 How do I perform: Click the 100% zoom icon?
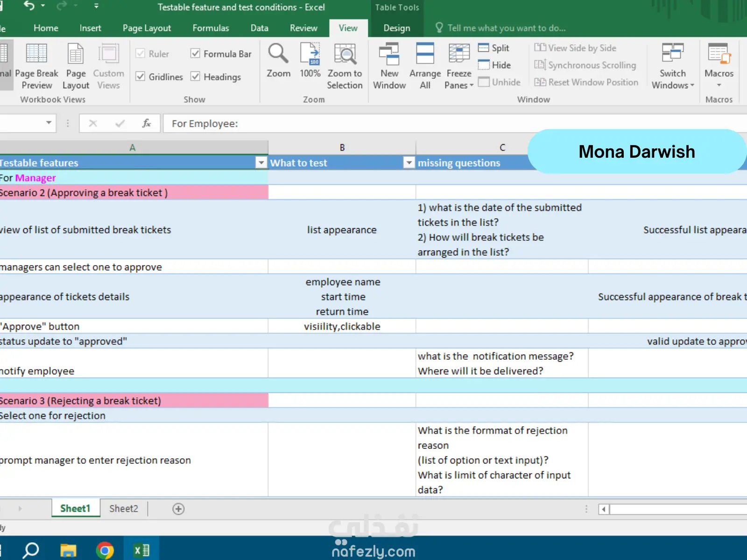coord(310,55)
